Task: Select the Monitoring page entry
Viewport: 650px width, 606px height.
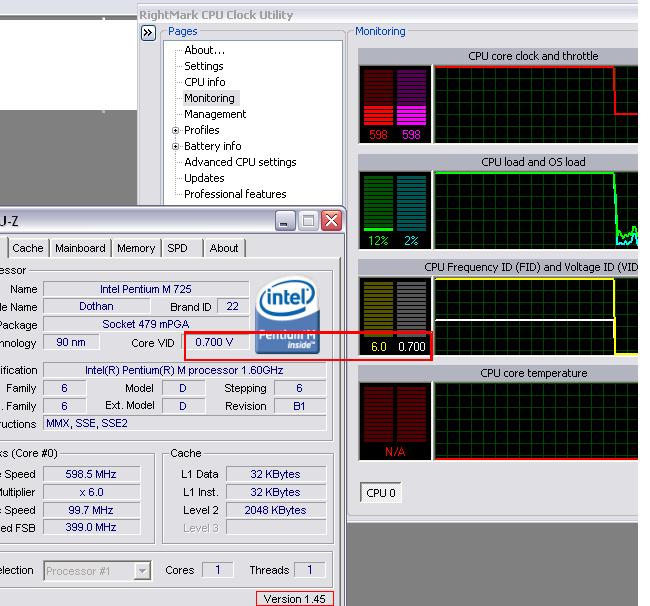Action: 209,98
